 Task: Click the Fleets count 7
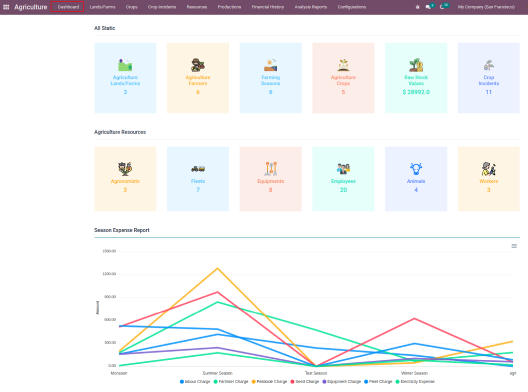click(198, 190)
